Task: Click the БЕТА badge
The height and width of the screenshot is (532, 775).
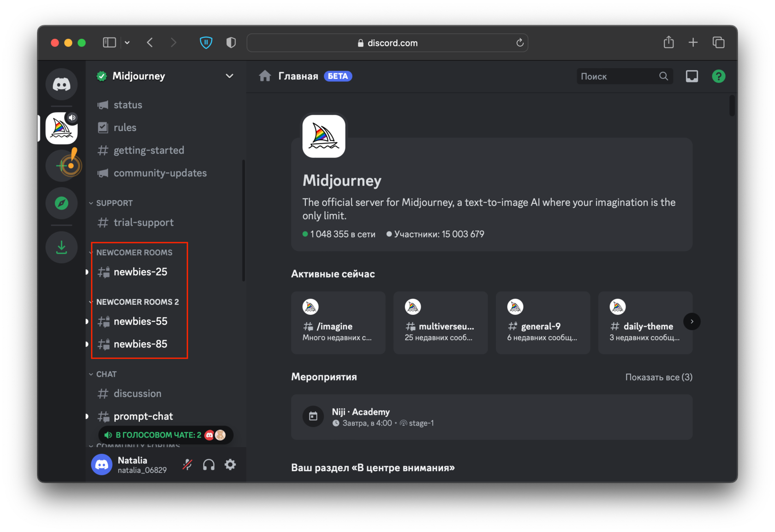Action: (x=338, y=76)
